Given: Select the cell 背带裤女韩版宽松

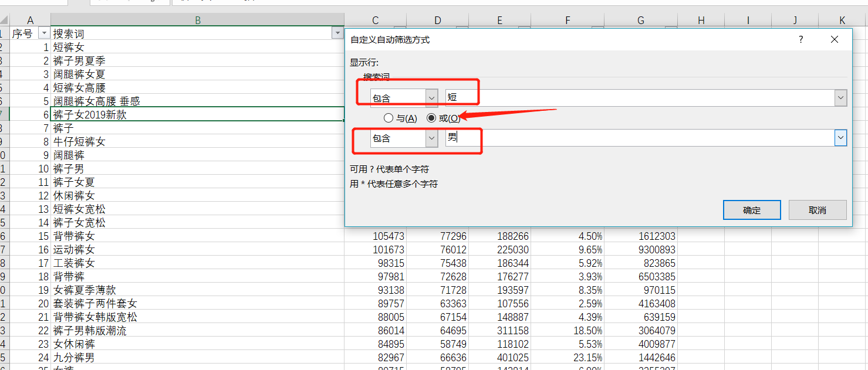Looking at the screenshot, I should (198, 317).
